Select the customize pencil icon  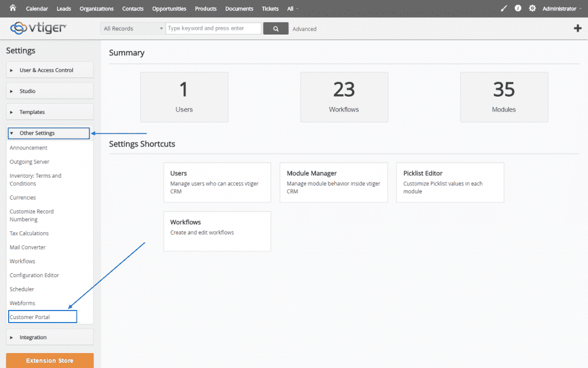pyautogui.click(x=504, y=9)
